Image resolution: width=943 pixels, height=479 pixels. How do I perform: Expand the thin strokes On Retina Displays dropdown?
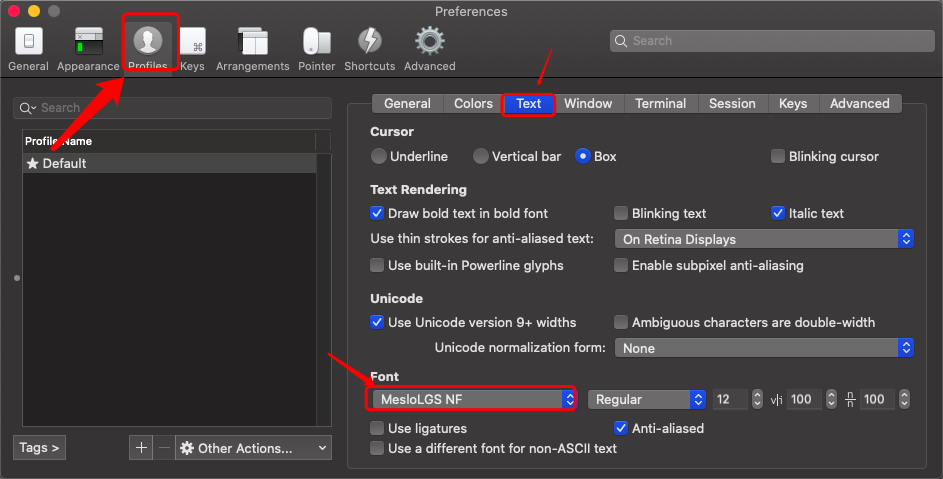[764, 239]
